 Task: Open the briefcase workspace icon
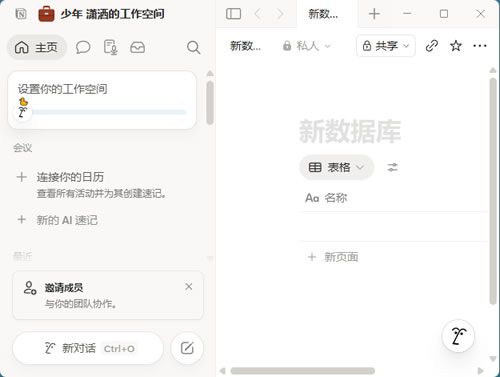coord(46,14)
